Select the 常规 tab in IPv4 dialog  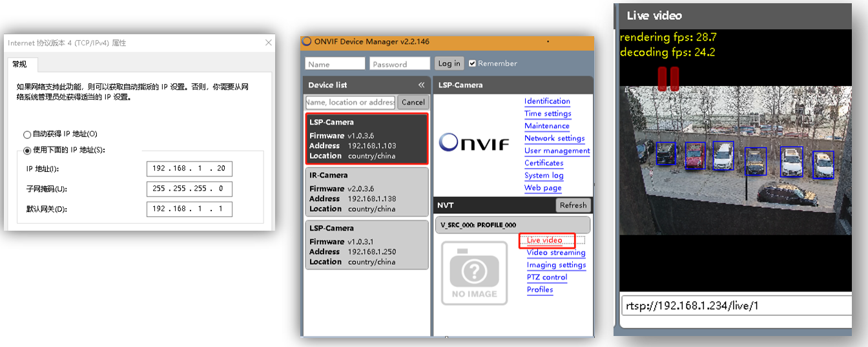19,64
